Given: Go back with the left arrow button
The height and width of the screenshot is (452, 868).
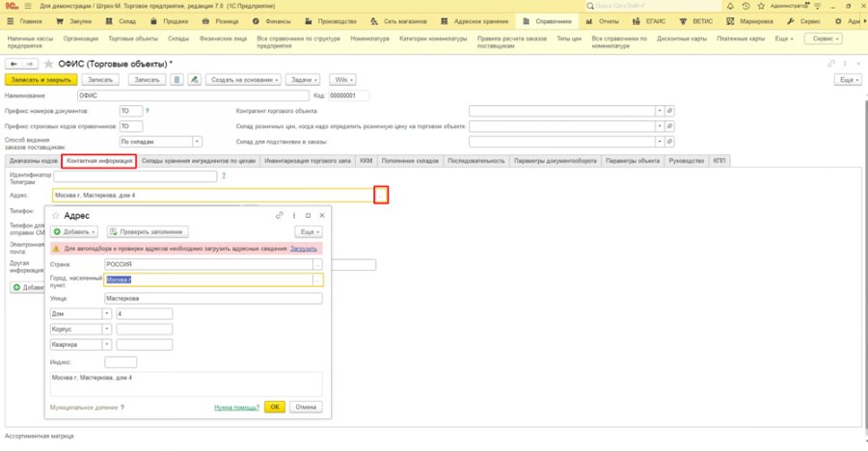Looking at the screenshot, I should click(x=14, y=65).
